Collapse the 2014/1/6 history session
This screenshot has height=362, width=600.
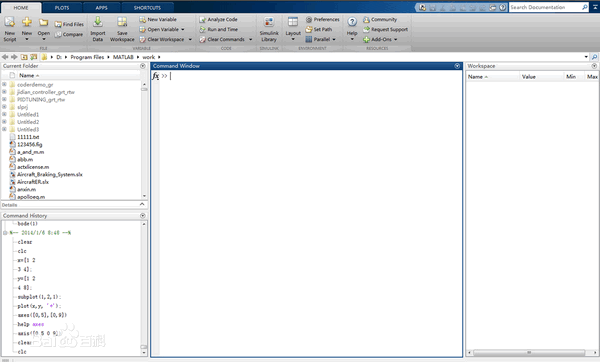pos(5,233)
